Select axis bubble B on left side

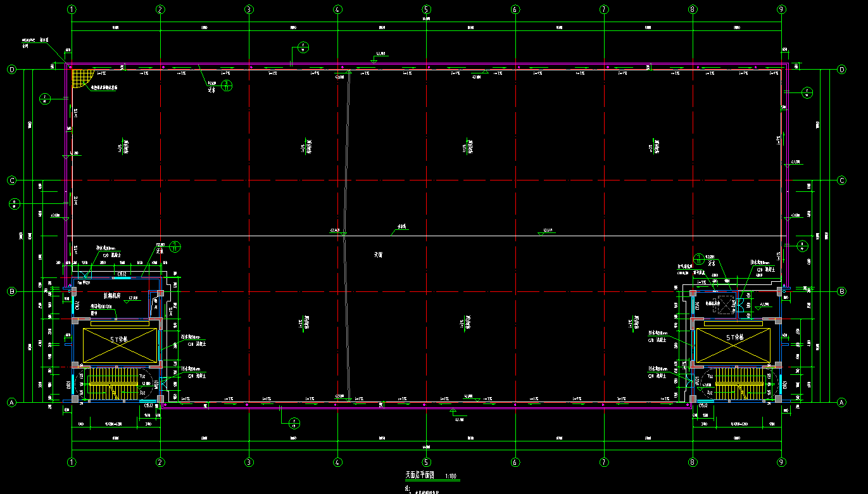tap(11, 292)
